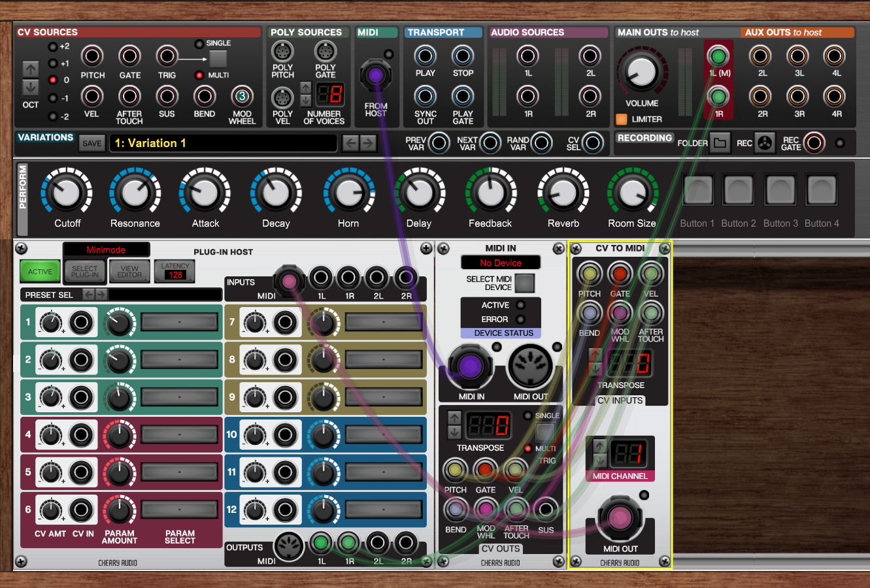Image resolution: width=870 pixels, height=588 pixels.
Task: Click parameter select display for slot 4
Action: point(179,434)
